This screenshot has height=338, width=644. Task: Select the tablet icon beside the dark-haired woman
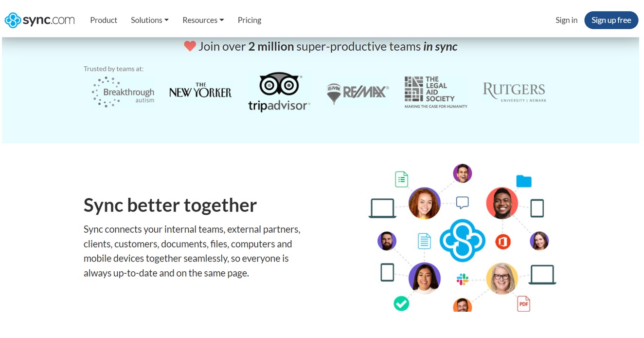click(x=387, y=272)
